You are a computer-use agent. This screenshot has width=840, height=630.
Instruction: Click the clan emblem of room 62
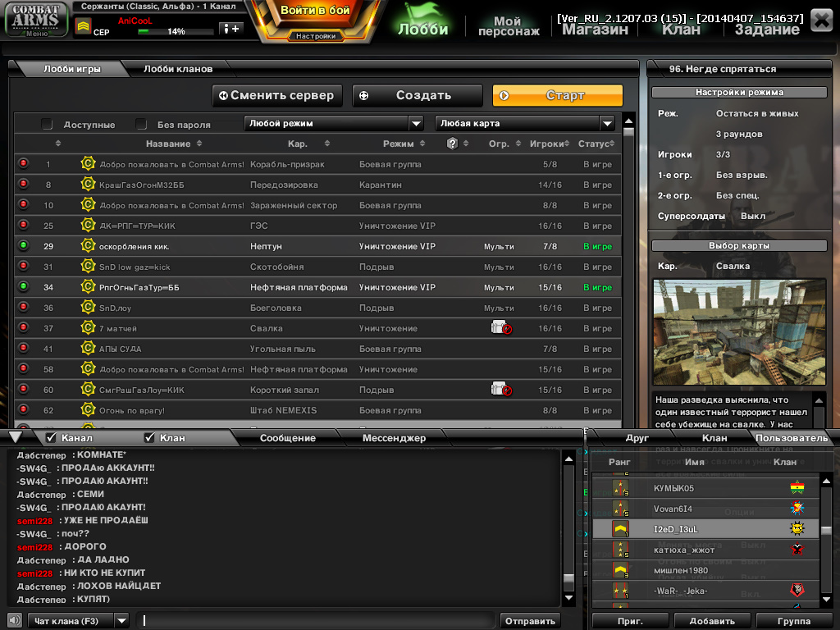point(88,409)
